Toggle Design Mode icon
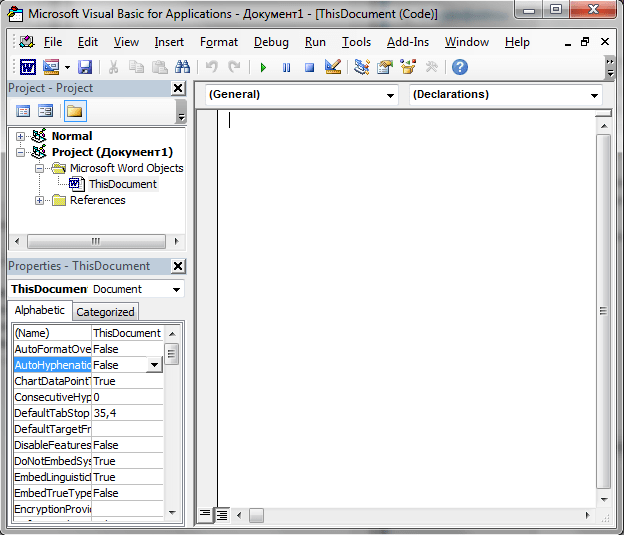The image size is (624, 535). coord(333,67)
